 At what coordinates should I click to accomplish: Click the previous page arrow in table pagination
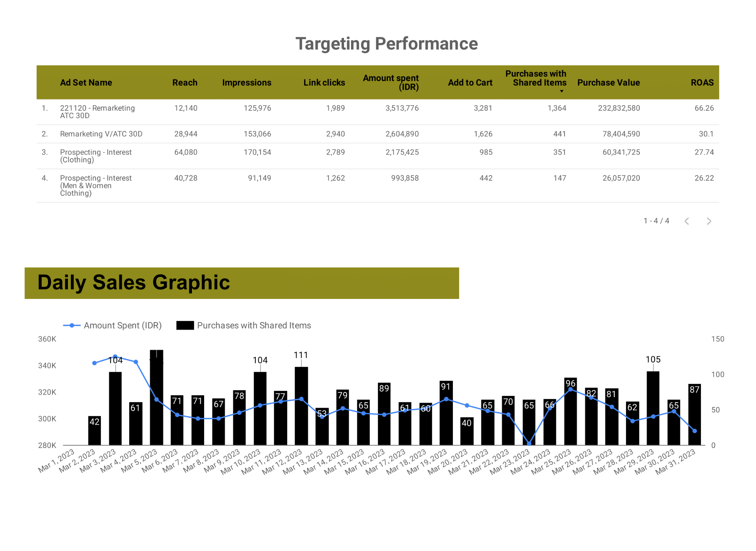(687, 221)
